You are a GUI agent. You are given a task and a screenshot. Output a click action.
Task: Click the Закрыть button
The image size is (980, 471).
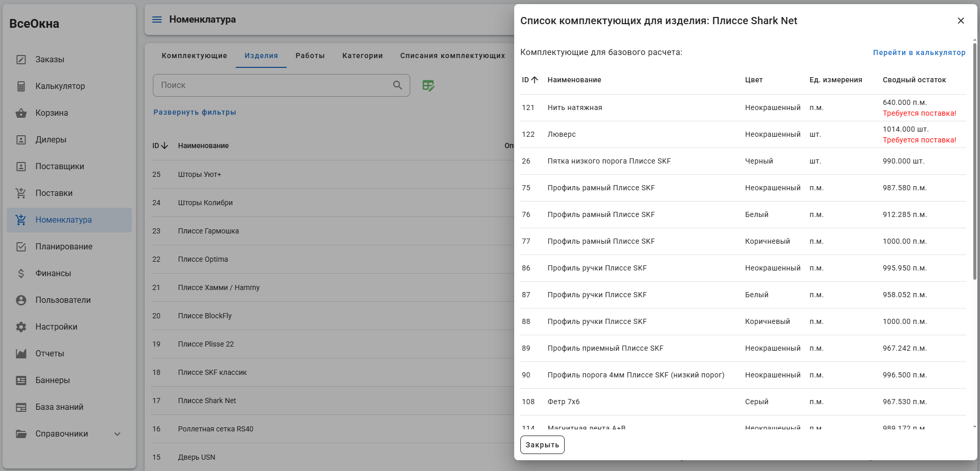tap(542, 445)
